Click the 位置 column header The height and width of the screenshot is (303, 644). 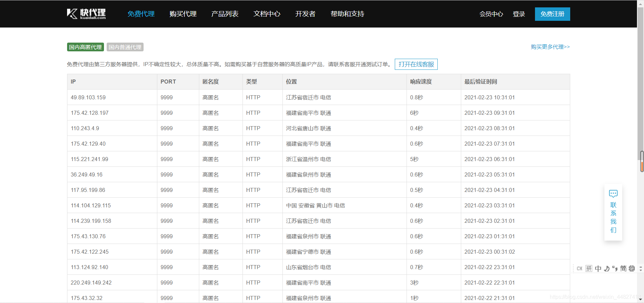[x=344, y=82]
